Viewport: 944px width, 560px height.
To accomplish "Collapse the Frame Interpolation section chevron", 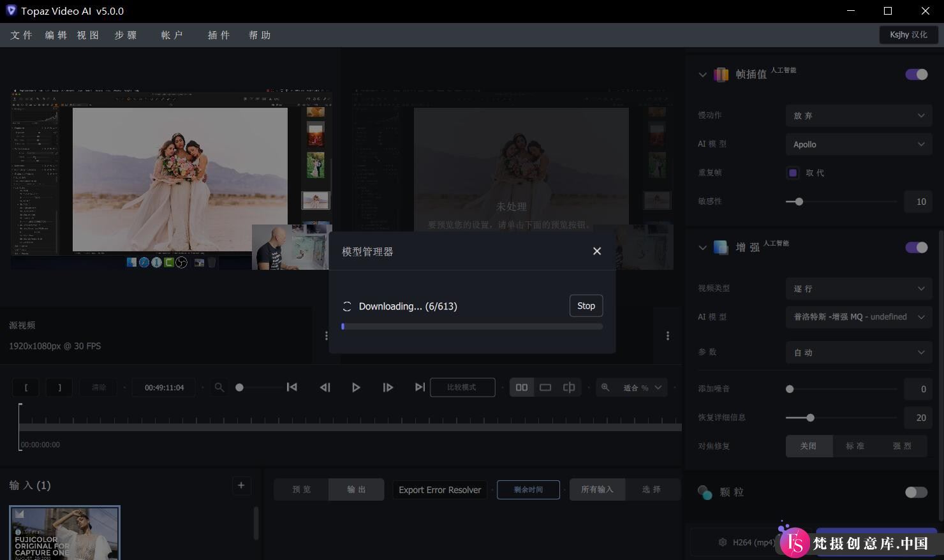I will click(x=702, y=75).
